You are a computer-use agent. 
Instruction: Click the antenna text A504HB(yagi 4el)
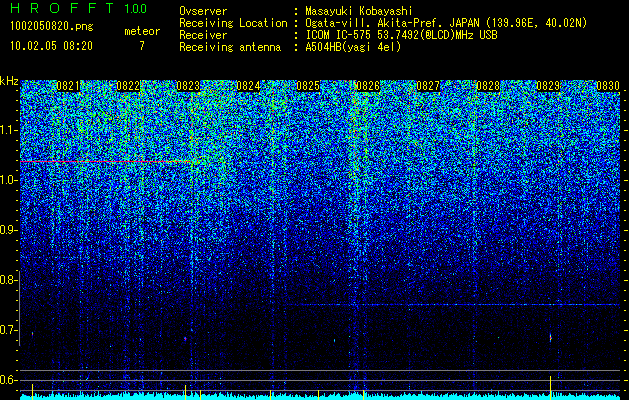pyautogui.click(x=353, y=47)
